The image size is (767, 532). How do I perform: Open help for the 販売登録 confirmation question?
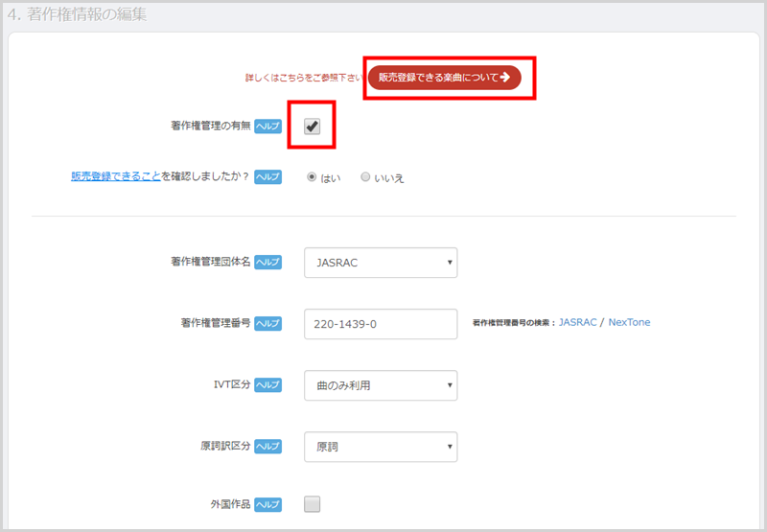click(x=267, y=176)
